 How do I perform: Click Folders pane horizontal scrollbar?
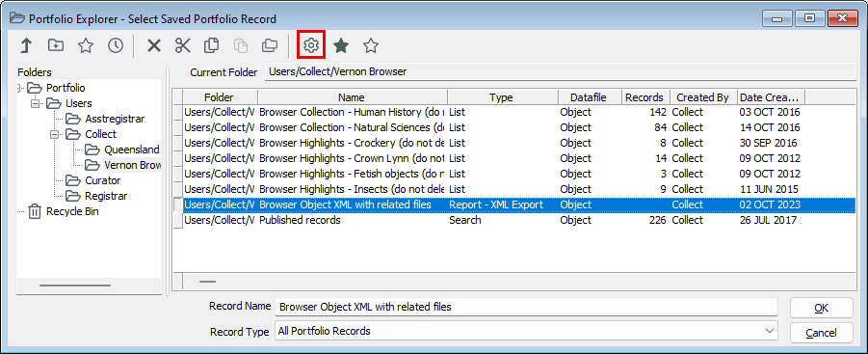(75, 286)
